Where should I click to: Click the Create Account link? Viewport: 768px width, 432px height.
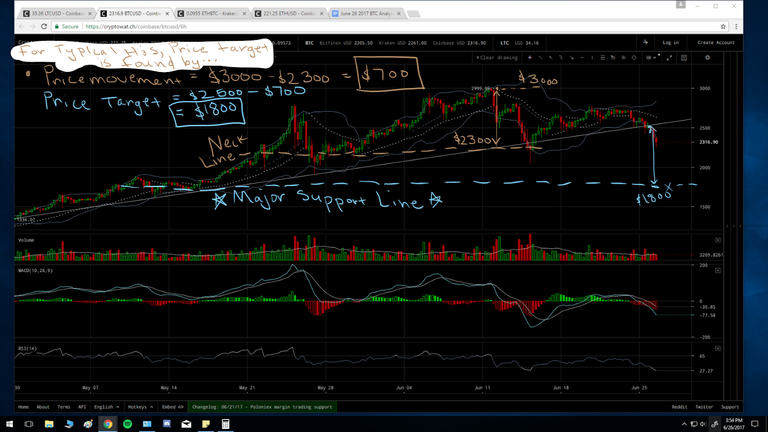[716, 43]
